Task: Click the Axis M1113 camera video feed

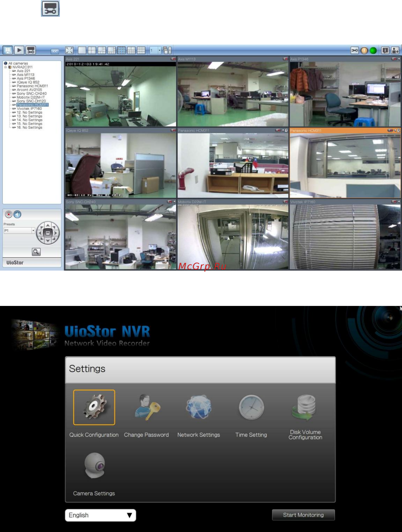Action: tap(233, 94)
